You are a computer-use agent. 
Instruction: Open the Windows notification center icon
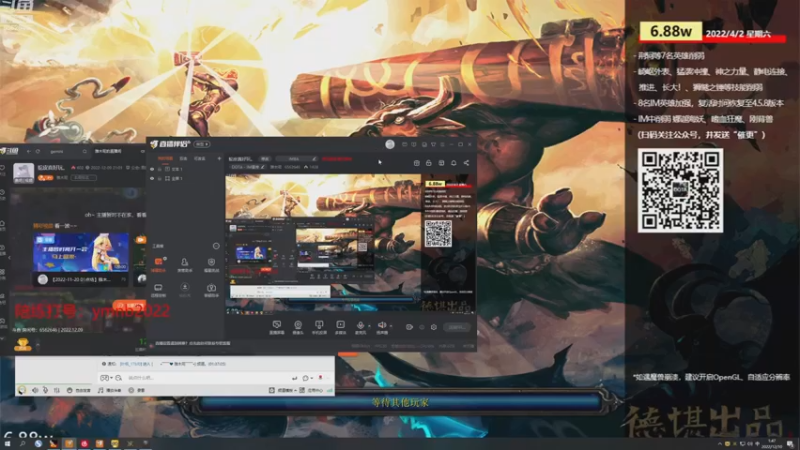click(x=790, y=444)
